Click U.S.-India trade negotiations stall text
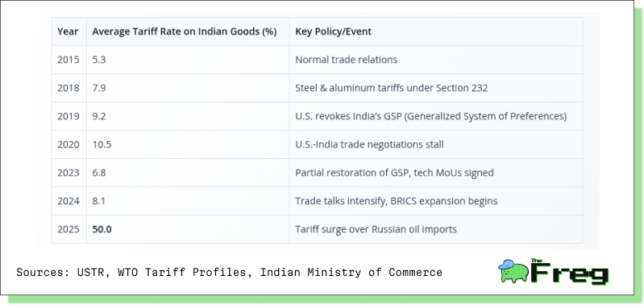 pos(369,144)
